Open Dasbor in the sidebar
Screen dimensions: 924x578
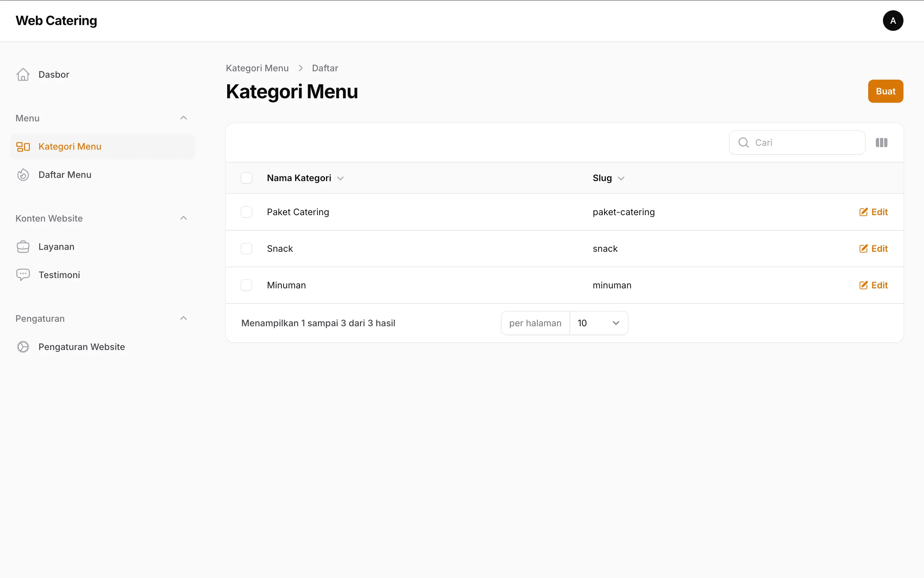(102, 74)
